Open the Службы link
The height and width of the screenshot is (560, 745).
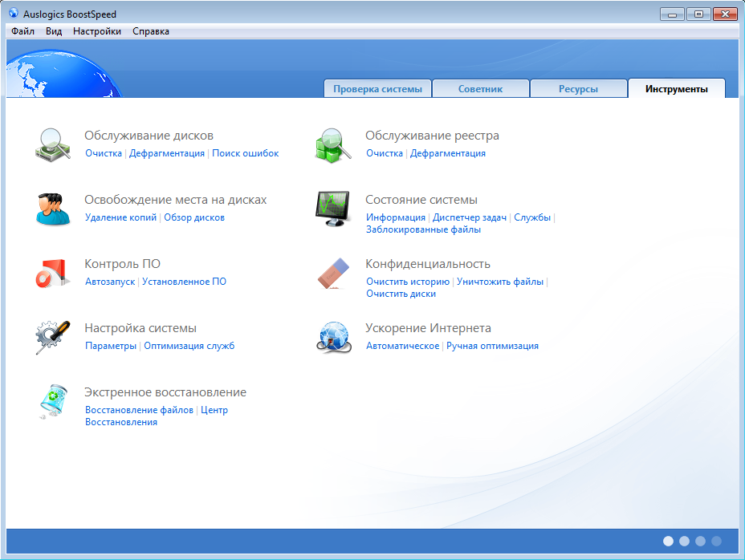click(532, 217)
